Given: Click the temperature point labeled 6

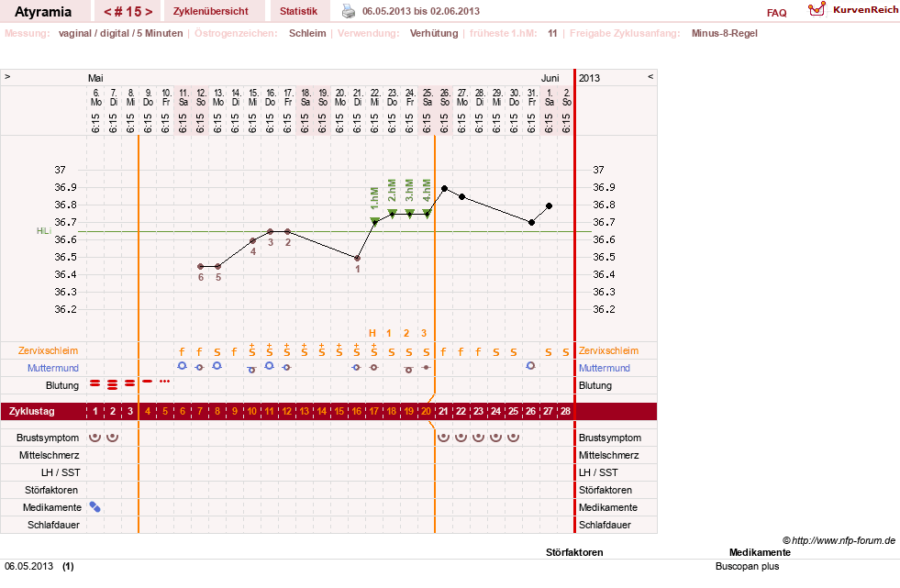Looking at the screenshot, I should click(200, 266).
